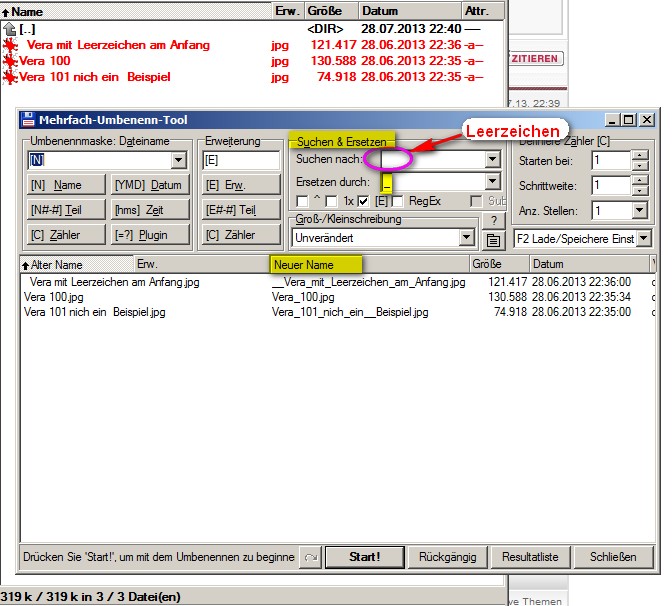Click the Mehrfach-Umbenenn-Tool title bar icon
This screenshot has height=606, width=672.
29,120
